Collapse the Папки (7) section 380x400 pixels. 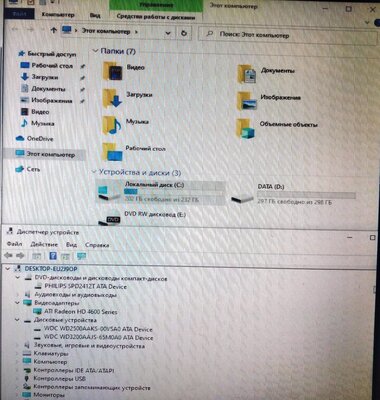[x=95, y=51]
